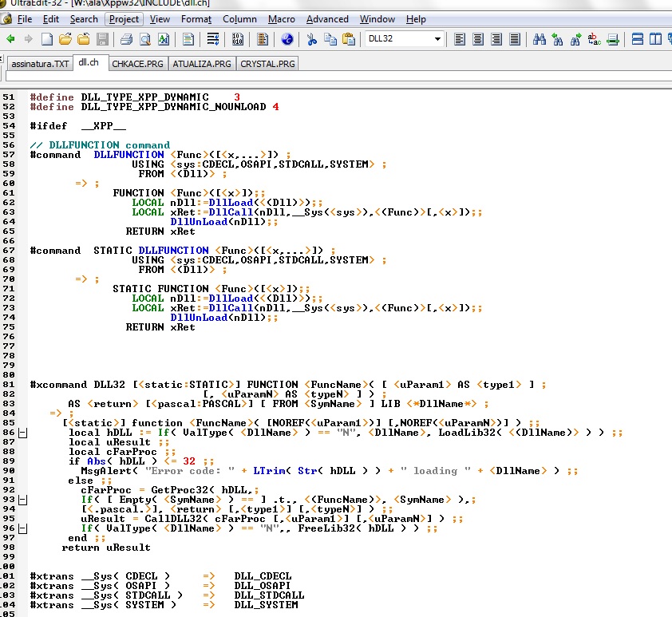This screenshot has width=672, height=617.
Task: Open Find with the binoculars icon
Action: tap(539, 38)
